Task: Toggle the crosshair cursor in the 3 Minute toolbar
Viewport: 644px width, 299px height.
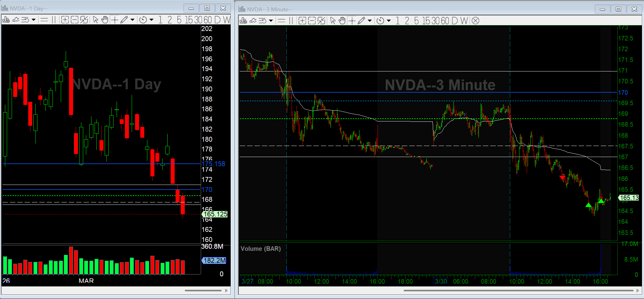Action: [352, 21]
